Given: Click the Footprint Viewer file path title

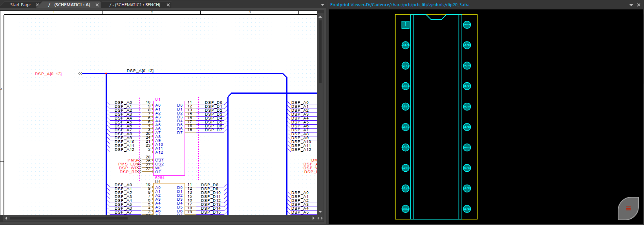Looking at the screenshot, I should pos(400,5).
